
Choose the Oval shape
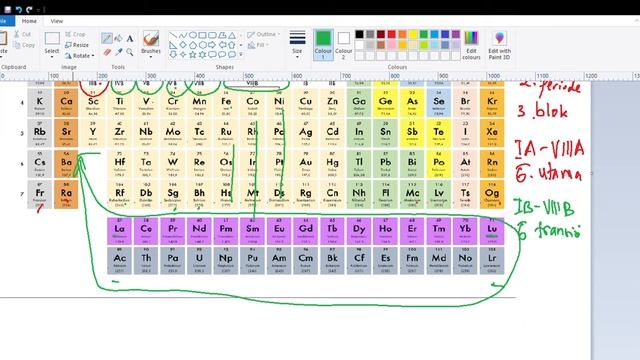(193, 35)
